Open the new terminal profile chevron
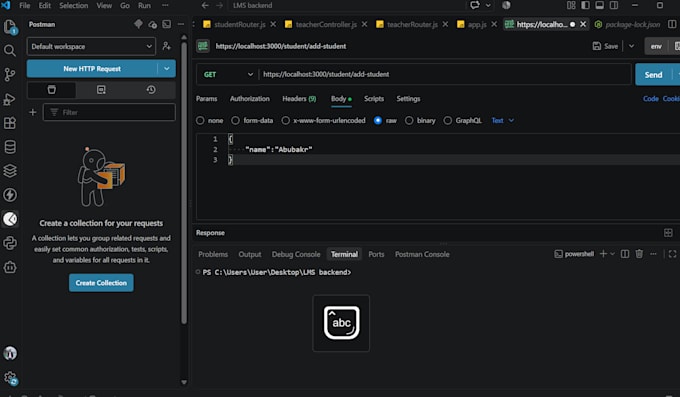680x397 pixels. click(x=612, y=254)
